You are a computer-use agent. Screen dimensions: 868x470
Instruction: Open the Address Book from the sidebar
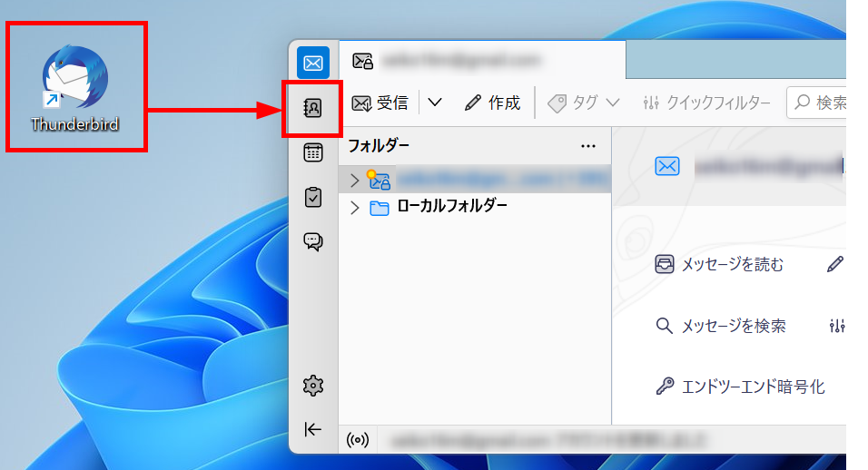tap(313, 109)
